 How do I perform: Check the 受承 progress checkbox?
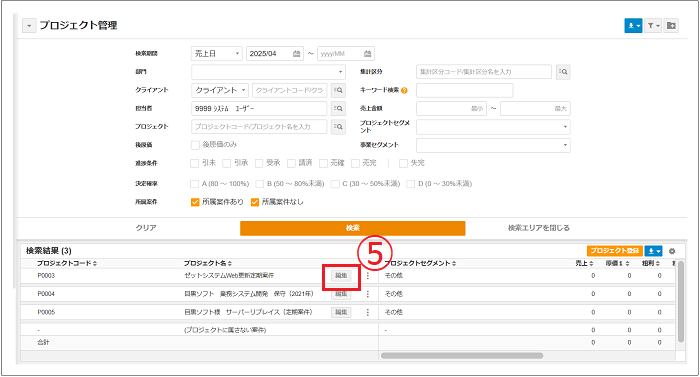259,163
